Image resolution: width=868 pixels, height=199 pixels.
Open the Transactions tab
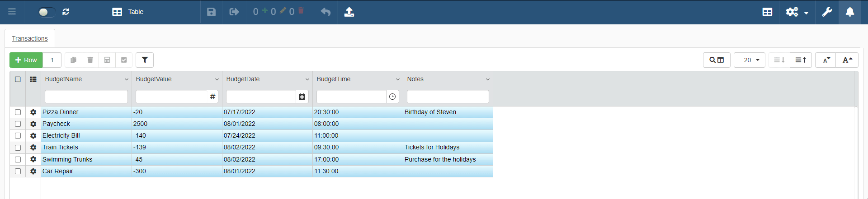[30, 38]
